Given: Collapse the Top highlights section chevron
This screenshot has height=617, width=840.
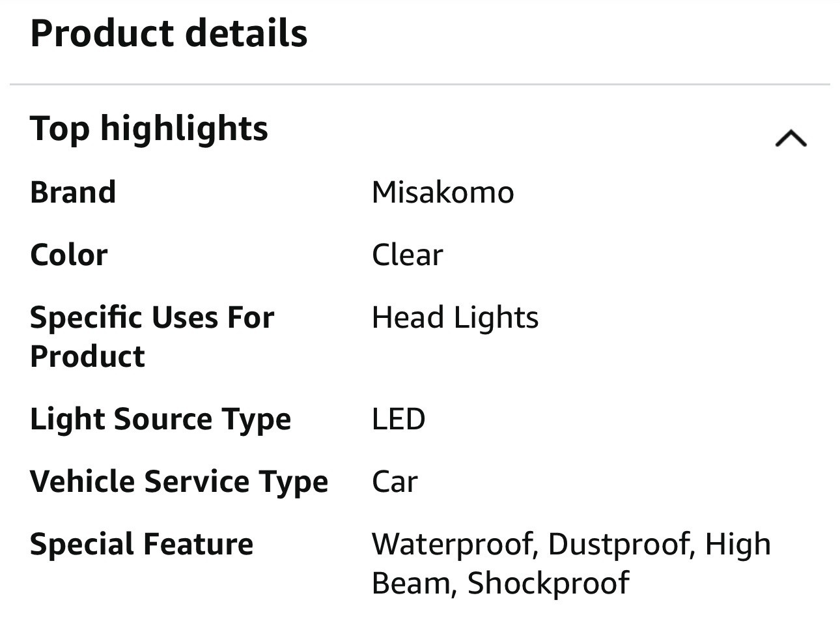Looking at the screenshot, I should click(x=791, y=138).
